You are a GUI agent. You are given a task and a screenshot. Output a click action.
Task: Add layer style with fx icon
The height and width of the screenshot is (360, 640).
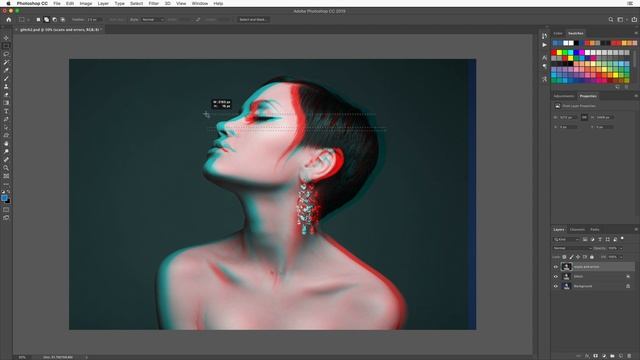click(x=587, y=356)
